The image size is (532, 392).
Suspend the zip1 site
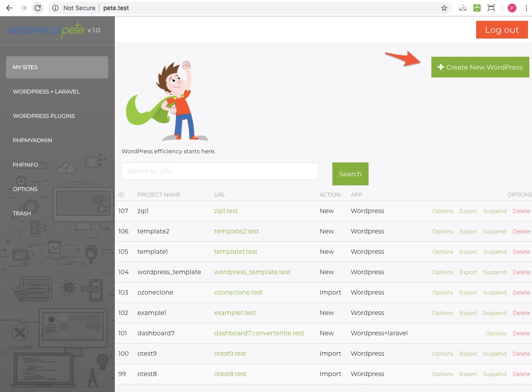495,211
